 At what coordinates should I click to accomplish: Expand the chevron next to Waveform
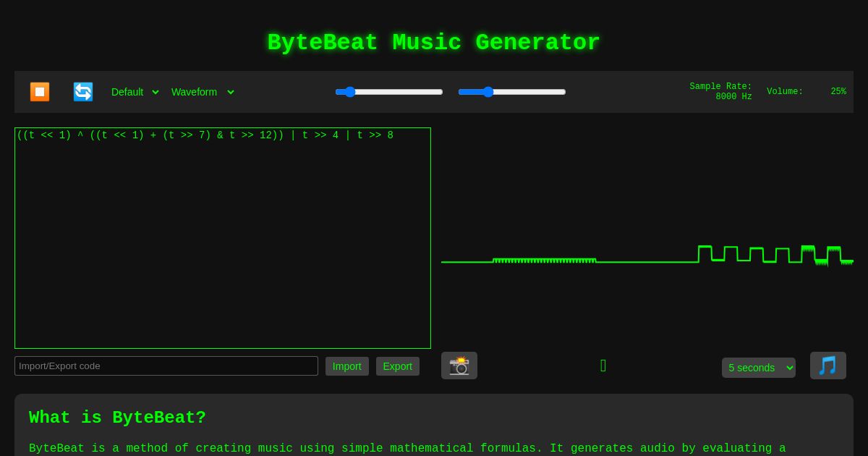230,92
